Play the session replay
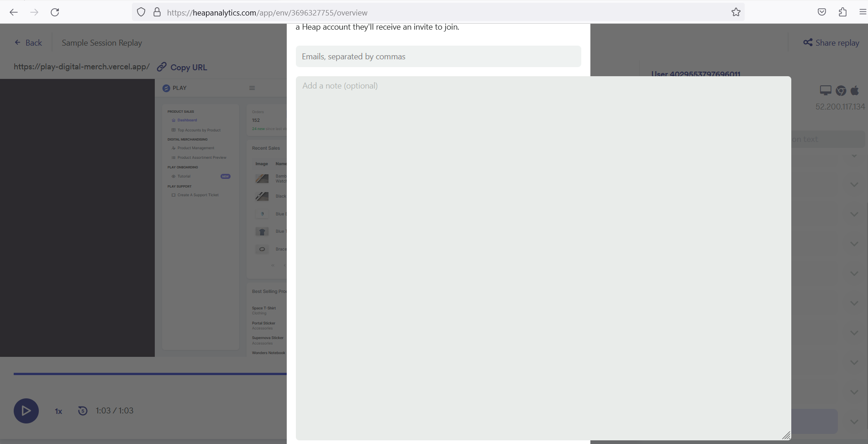The height and width of the screenshot is (444, 868). (x=26, y=411)
